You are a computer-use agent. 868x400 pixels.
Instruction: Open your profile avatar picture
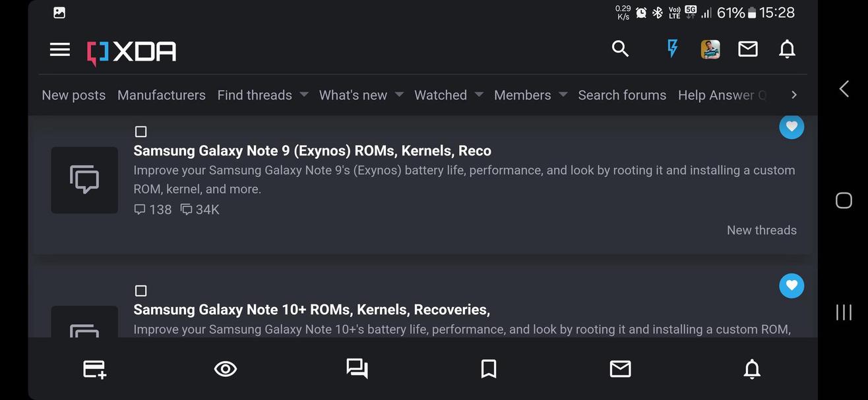pos(710,48)
